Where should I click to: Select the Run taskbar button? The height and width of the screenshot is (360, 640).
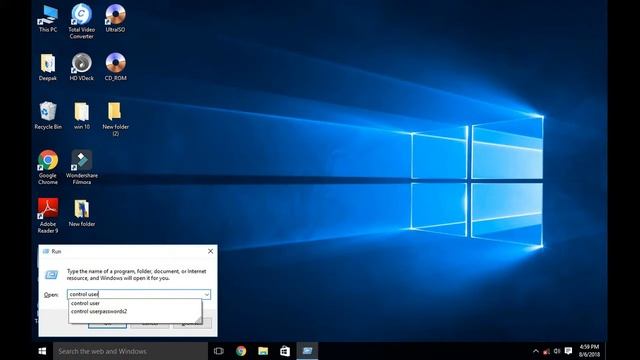pyautogui.click(x=307, y=351)
